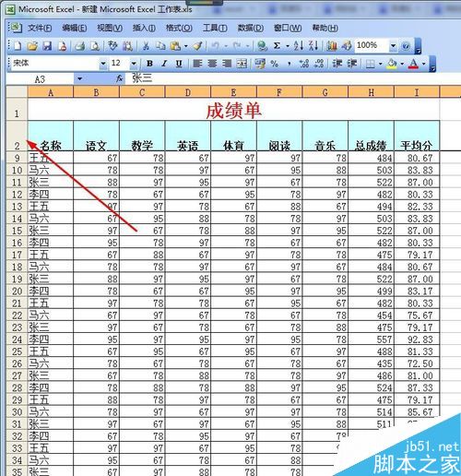Screen dimensions: 461x476
Task: Click the Cut scissors icon
Action: pos(146,46)
